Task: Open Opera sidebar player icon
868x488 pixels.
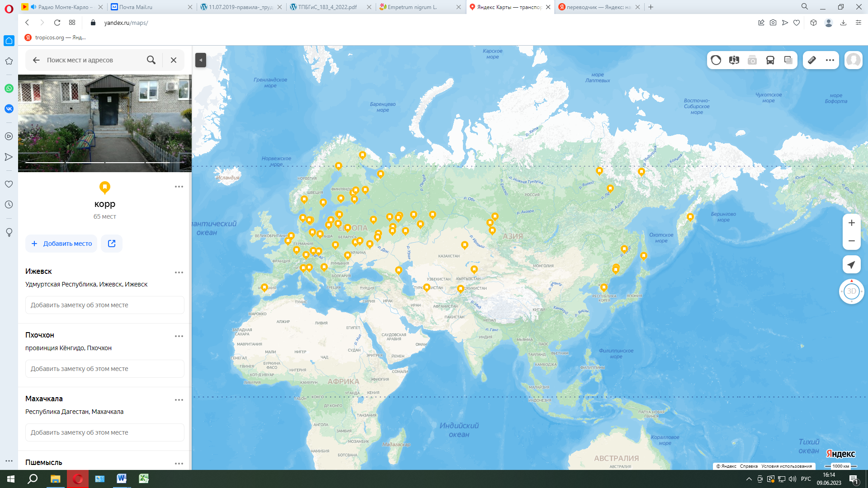Action: pos(9,136)
